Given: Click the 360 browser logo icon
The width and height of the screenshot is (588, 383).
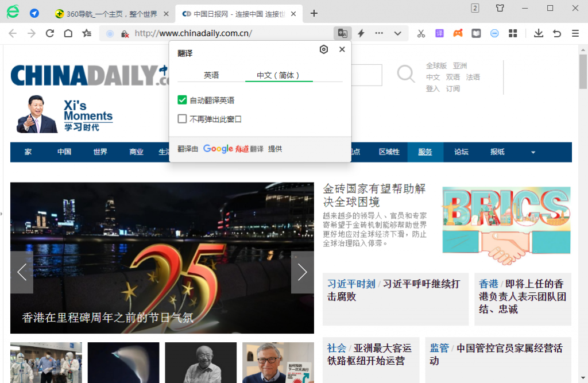Looking at the screenshot, I should pyautogui.click(x=13, y=12).
